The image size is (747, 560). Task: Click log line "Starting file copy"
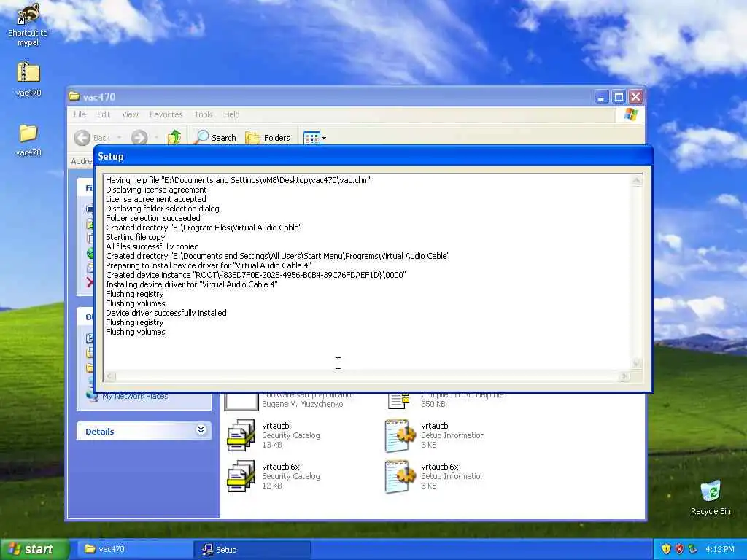coord(135,237)
